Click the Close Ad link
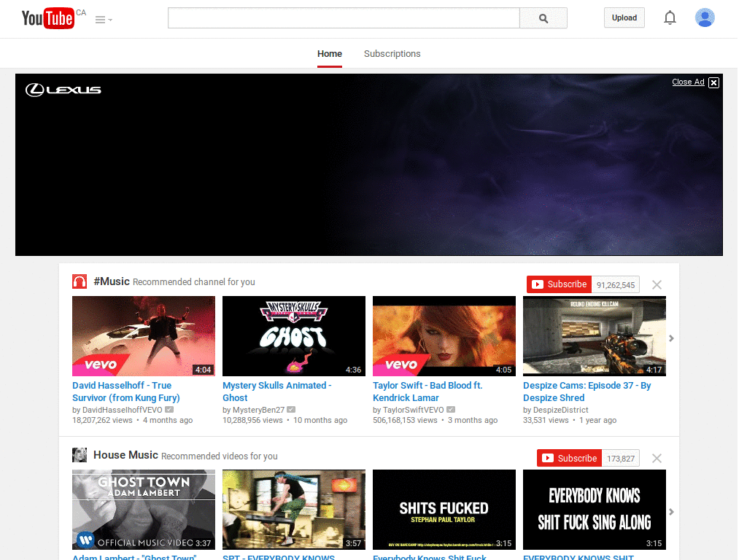The width and height of the screenshot is (747, 560). click(688, 82)
